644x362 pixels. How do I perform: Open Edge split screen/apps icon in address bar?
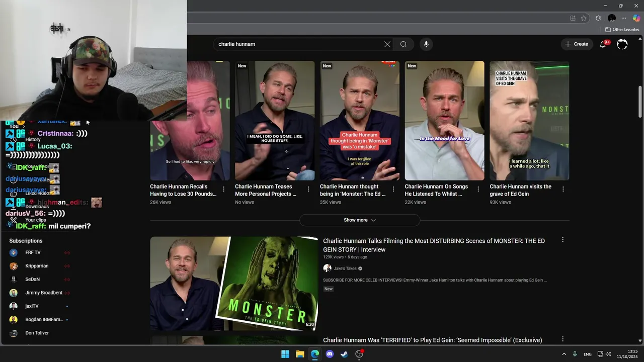573,18
